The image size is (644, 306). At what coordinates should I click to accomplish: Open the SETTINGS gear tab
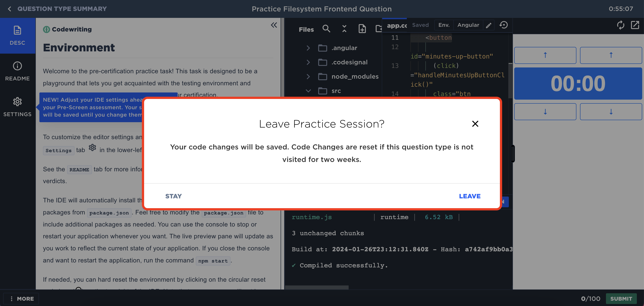click(x=17, y=107)
